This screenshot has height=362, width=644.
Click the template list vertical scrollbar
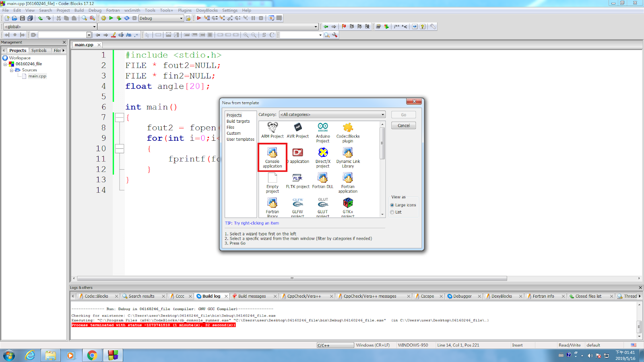[x=382, y=169]
